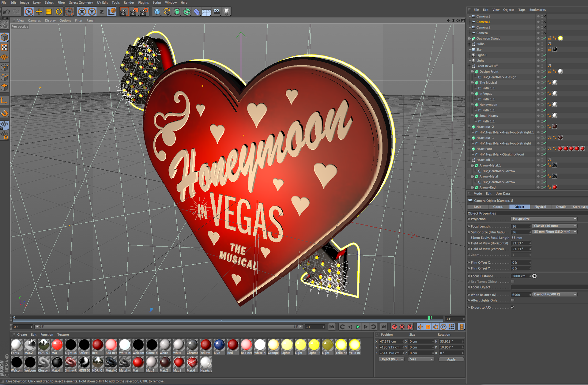The width and height of the screenshot is (588, 385).
Task: Add a Cube primitive object
Action: pyautogui.click(x=157, y=12)
